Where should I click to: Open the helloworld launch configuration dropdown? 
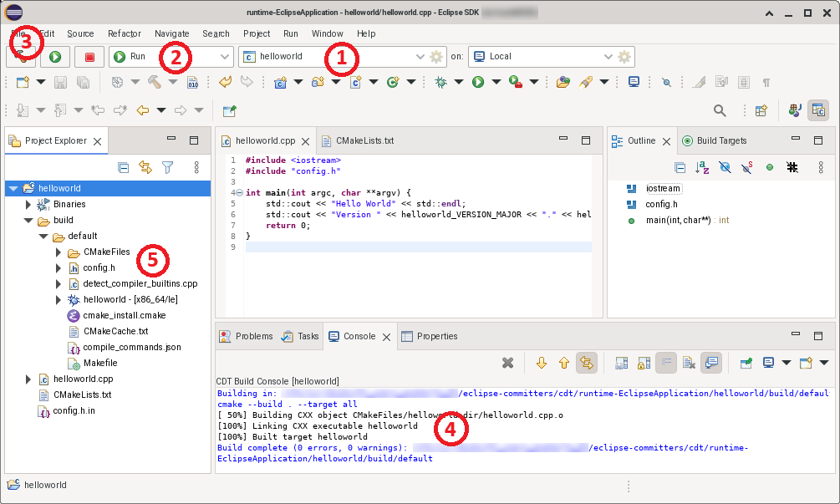pyautogui.click(x=420, y=56)
